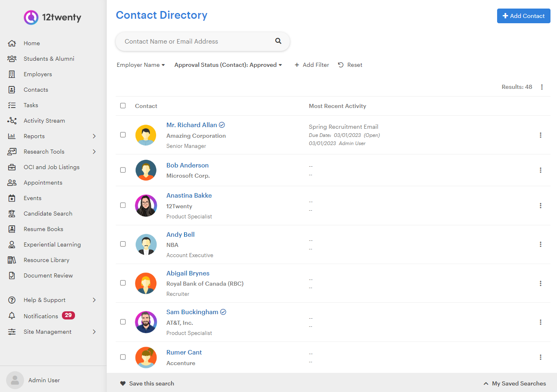This screenshot has width=557, height=392.
Task: Click Add Filter
Action: (312, 65)
